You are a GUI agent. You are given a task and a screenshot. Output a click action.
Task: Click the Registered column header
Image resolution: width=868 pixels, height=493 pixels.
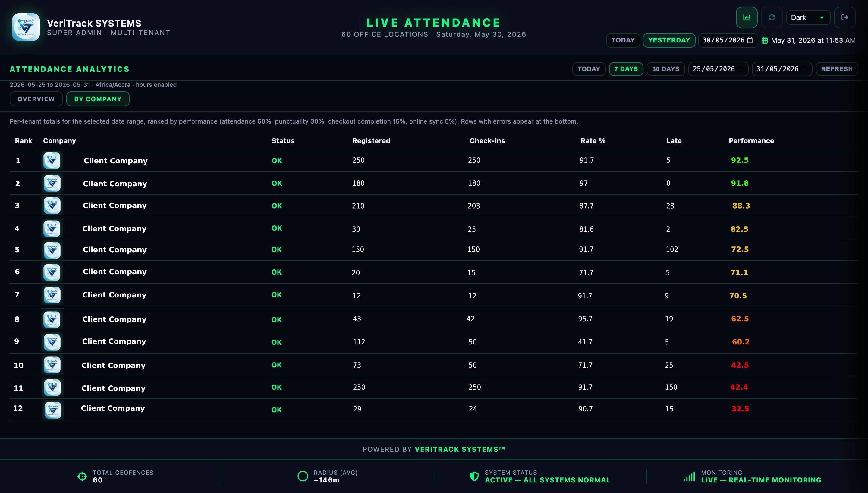(x=371, y=141)
